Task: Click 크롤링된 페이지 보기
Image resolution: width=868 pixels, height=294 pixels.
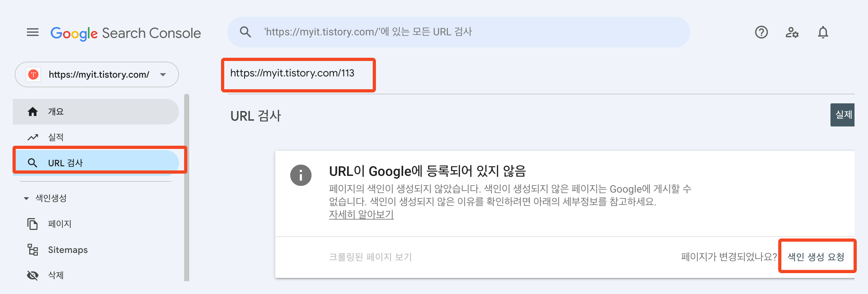Action: (370, 257)
